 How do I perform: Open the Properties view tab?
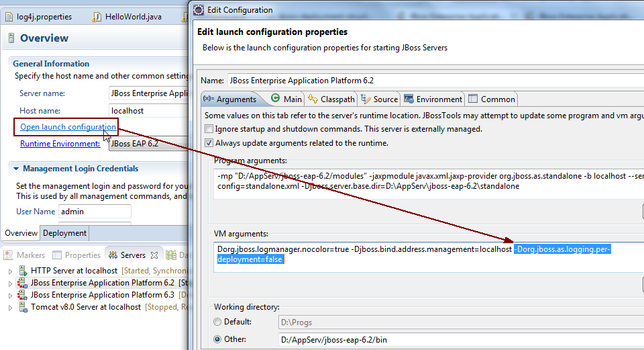76,255
